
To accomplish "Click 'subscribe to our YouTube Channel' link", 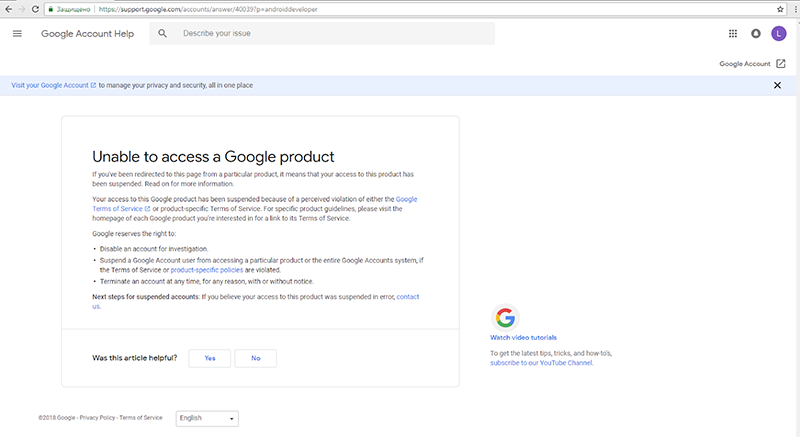I will coord(541,363).
